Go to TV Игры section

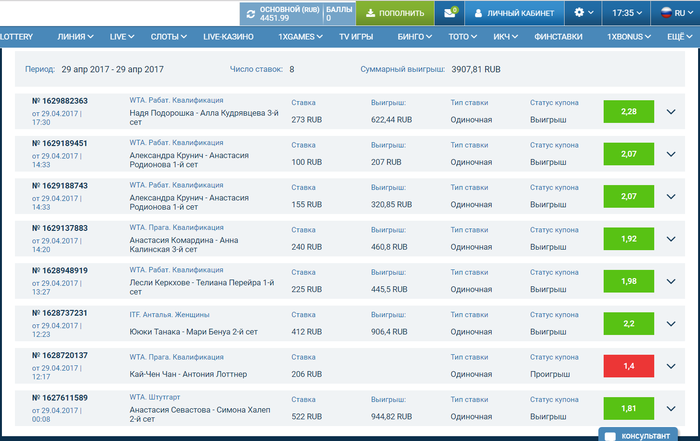356,37
